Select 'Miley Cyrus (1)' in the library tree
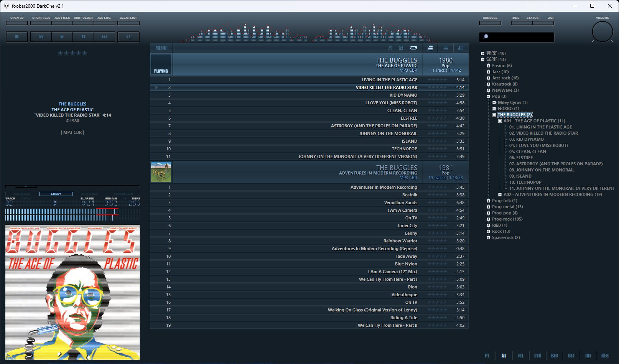This screenshot has width=619, height=364. 513,102
